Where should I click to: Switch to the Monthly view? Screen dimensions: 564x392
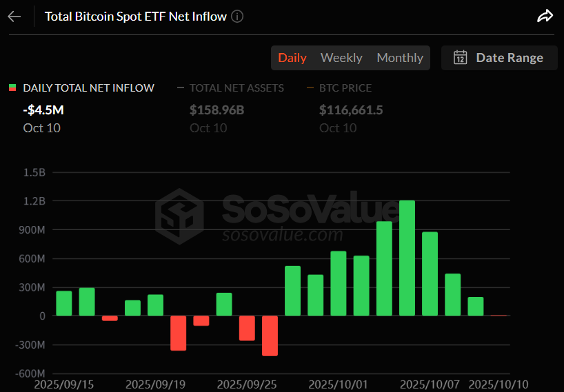[400, 58]
